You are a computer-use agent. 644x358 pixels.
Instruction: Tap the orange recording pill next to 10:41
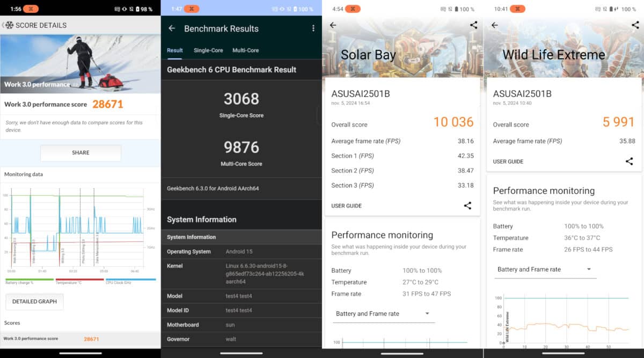517,9
